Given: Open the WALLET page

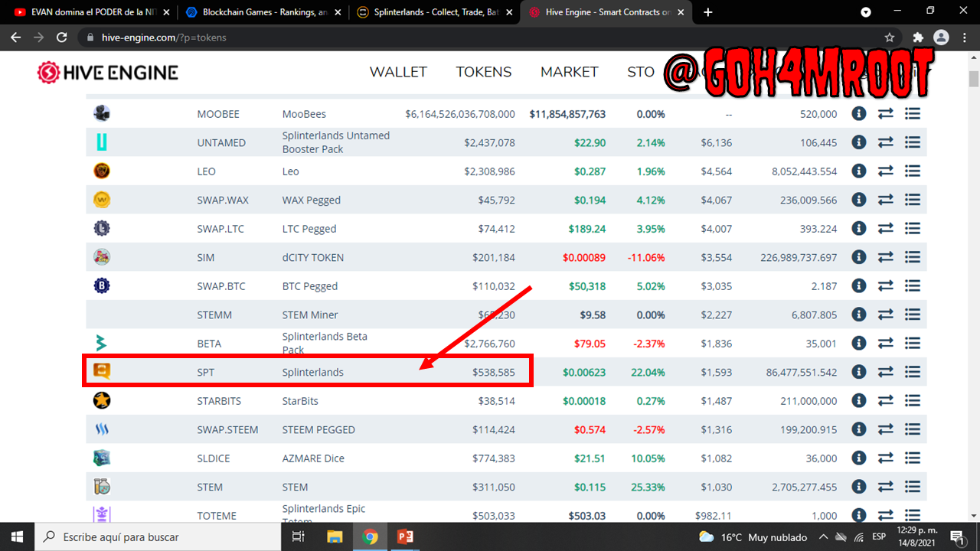Looking at the screenshot, I should [x=398, y=72].
